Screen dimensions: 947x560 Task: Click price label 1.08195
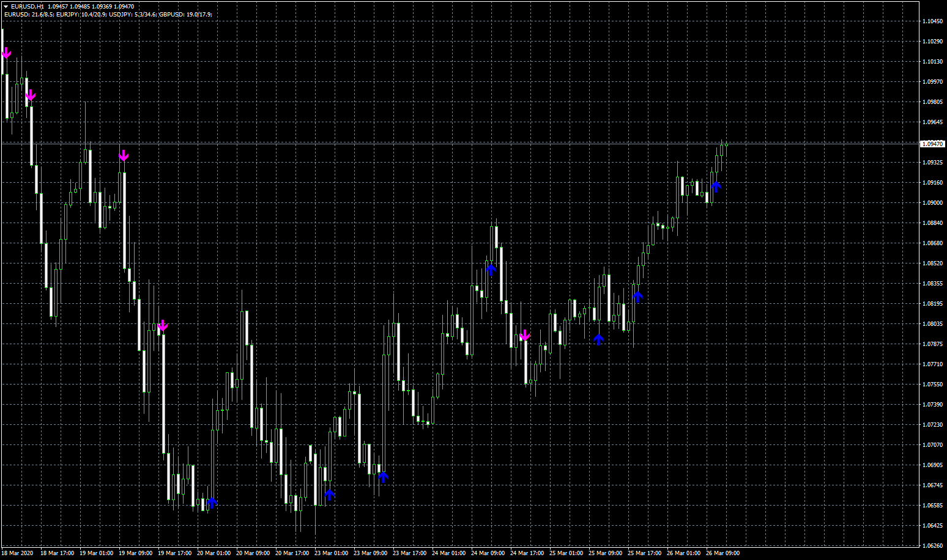point(932,304)
